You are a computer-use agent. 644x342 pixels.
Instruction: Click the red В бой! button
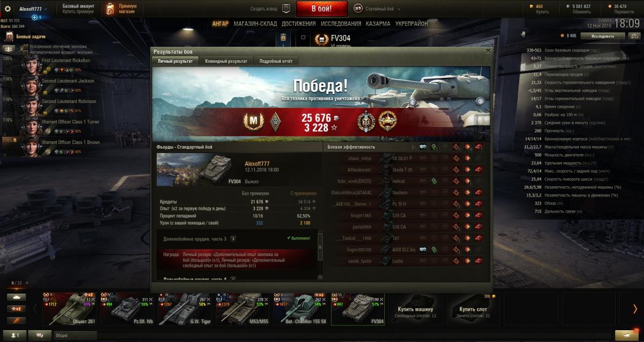(x=321, y=9)
